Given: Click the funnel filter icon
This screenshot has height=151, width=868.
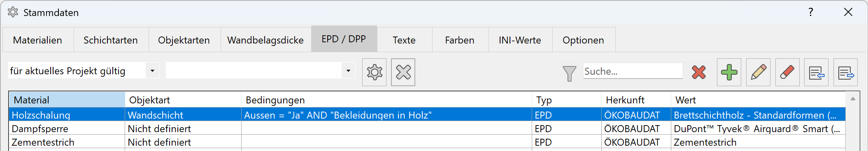Looking at the screenshot, I should (569, 73).
